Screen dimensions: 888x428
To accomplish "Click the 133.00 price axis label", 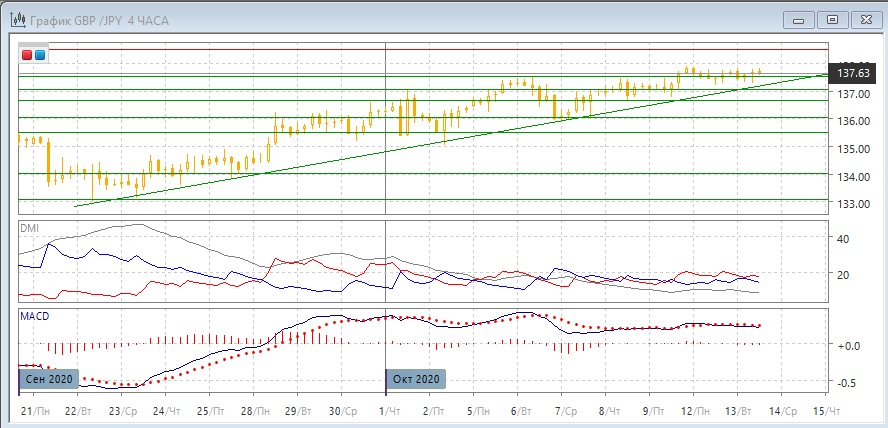I will [850, 204].
